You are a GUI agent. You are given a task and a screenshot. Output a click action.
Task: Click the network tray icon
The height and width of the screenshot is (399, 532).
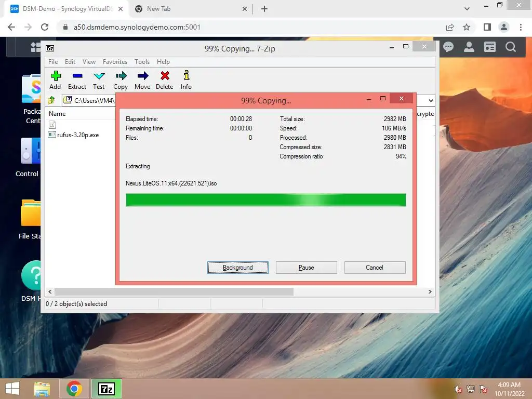click(x=470, y=389)
